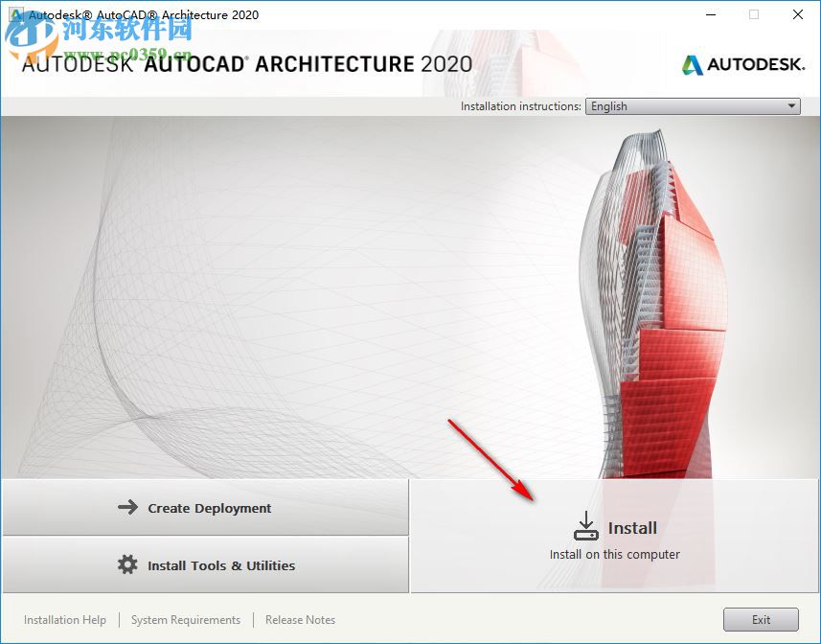
Task: Click the Create Deployment arrow icon
Action: tap(129, 508)
